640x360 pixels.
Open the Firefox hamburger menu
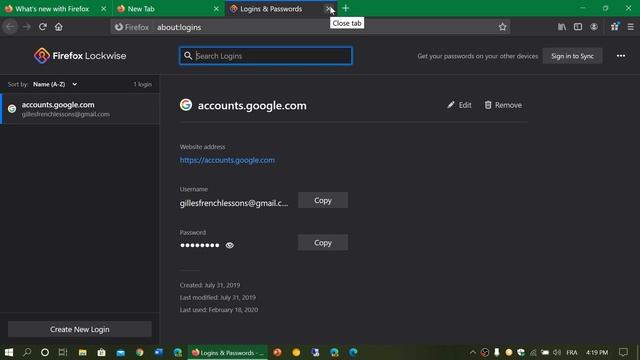(631, 27)
